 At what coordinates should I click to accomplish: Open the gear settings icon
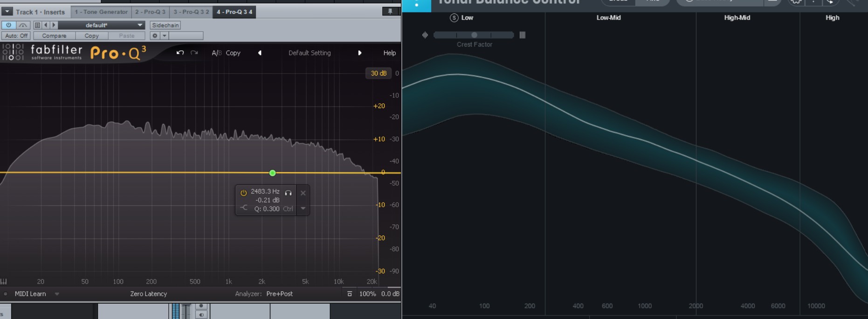(155, 36)
